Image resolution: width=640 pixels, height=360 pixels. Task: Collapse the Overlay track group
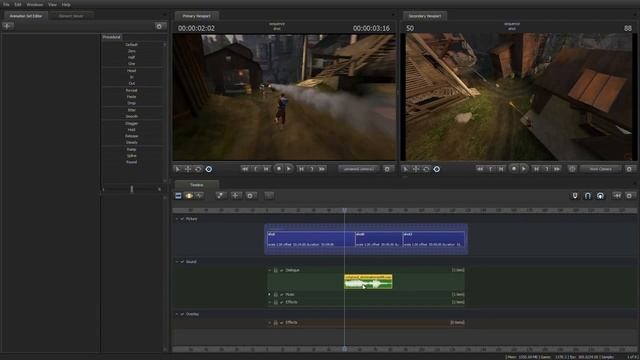coord(177,314)
